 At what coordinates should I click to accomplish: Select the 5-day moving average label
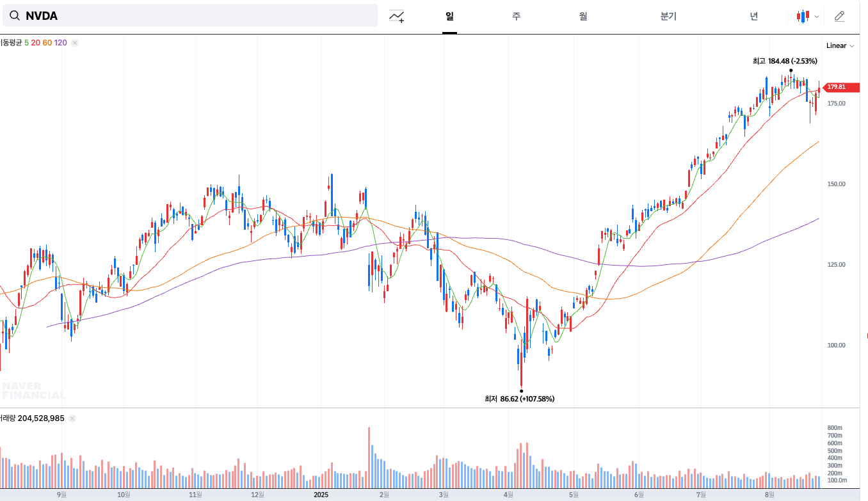(x=26, y=43)
